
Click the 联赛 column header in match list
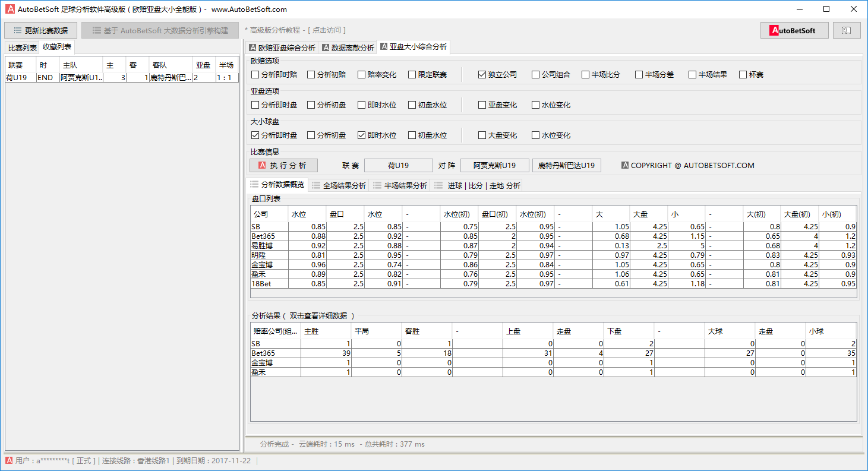(x=21, y=65)
